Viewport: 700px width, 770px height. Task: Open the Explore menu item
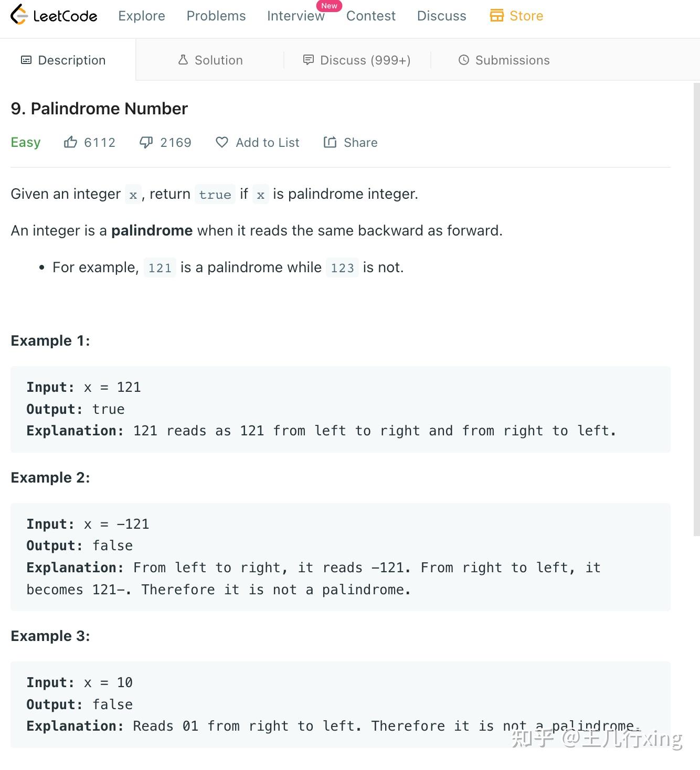[142, 16]
